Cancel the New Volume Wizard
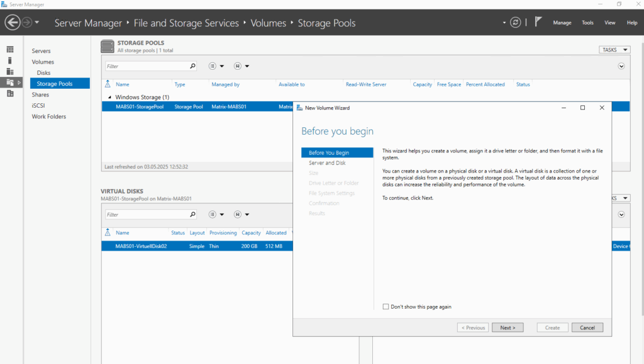 coord(587,327)
